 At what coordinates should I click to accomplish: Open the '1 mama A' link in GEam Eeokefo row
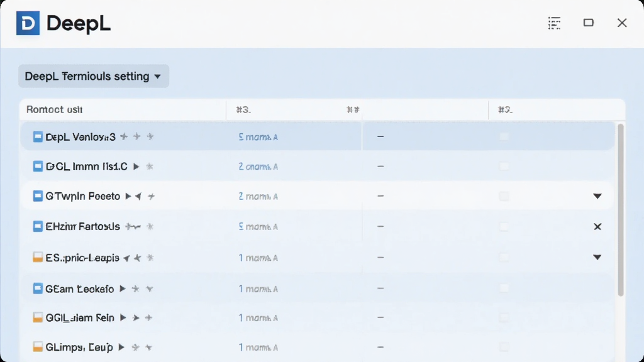pos(258,288)
